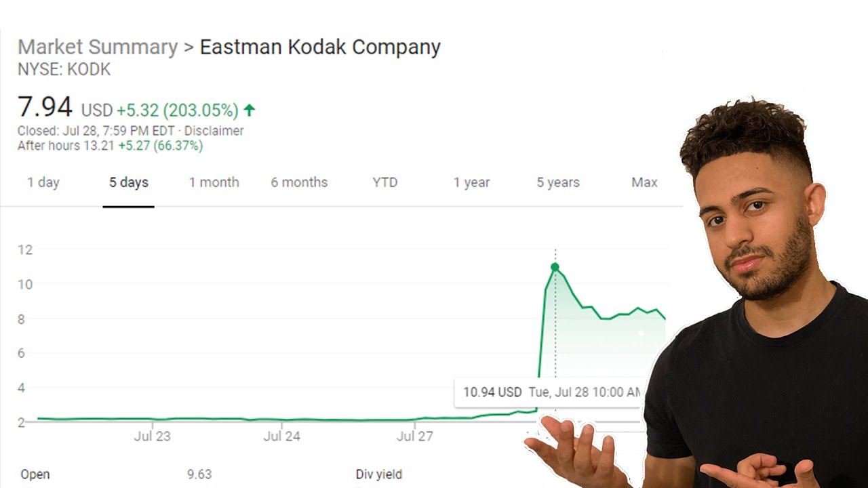Click the green peak dot on chart
Image resolution: width=868 pixels, height=488 pixels.
[x=555, y=267]
